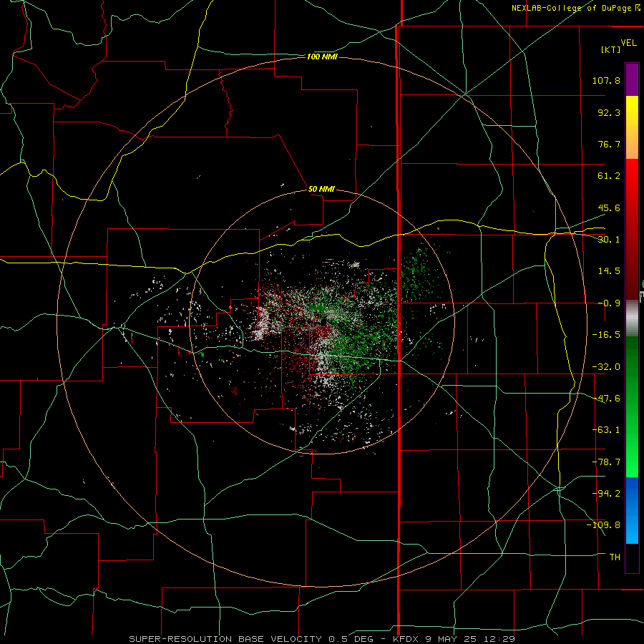Click the -16.5 velocity scale value
The height and width of the screenshot is (644, 644).
pos(606,335)
